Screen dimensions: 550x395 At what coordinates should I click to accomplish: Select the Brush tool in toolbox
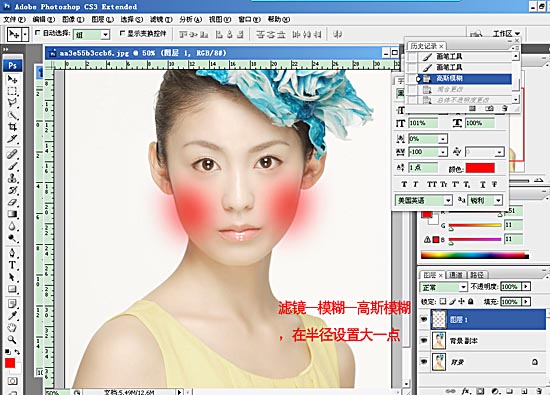click(x=12, y=166)
